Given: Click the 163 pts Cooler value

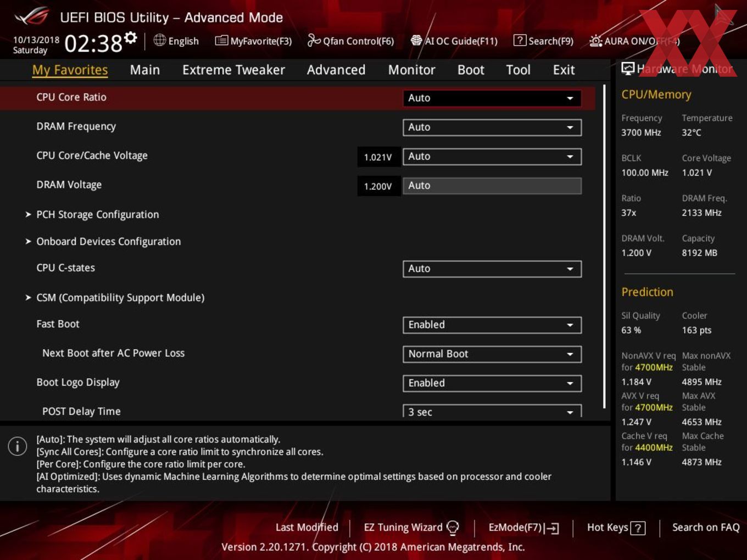Looking at the screenshot, I should coord(696,330).
